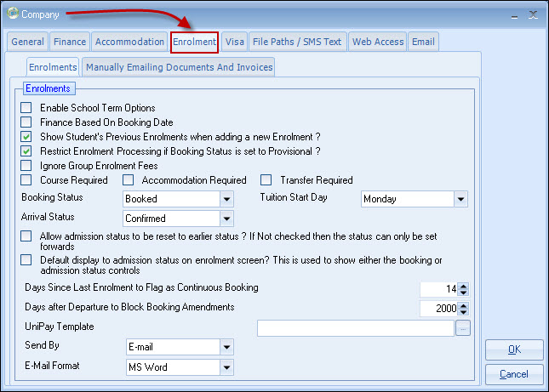Screen dimensions: 549x392
Task: Click the Cancel button
Action: click(513, 374)
